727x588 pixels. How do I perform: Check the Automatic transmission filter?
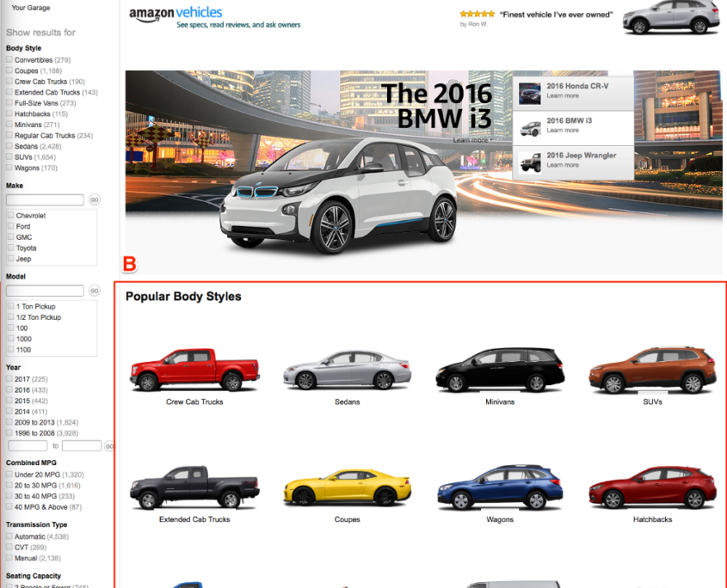tap(9, 536)
